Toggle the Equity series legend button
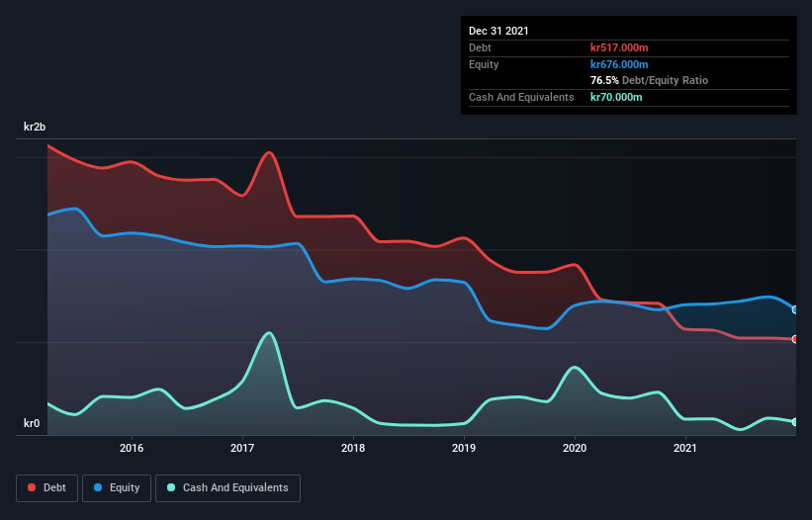Image resolution: width=812 pixels, height=520 pixels. tap(117, 488)
